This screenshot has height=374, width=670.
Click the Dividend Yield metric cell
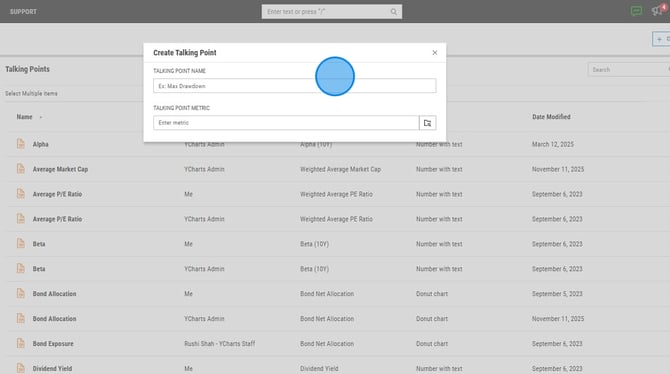319,368
